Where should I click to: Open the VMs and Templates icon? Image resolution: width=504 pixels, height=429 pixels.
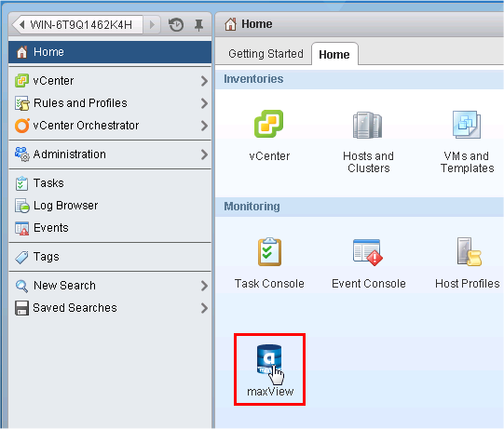coord(467,125)
